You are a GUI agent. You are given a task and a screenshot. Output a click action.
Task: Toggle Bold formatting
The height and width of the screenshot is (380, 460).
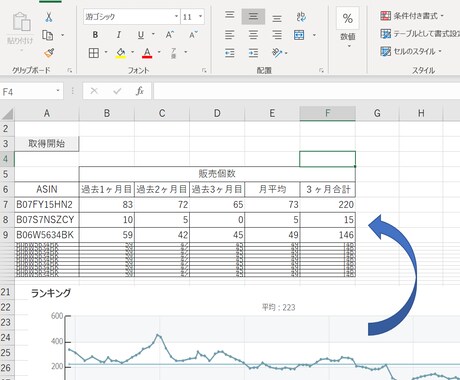(95, 35)
